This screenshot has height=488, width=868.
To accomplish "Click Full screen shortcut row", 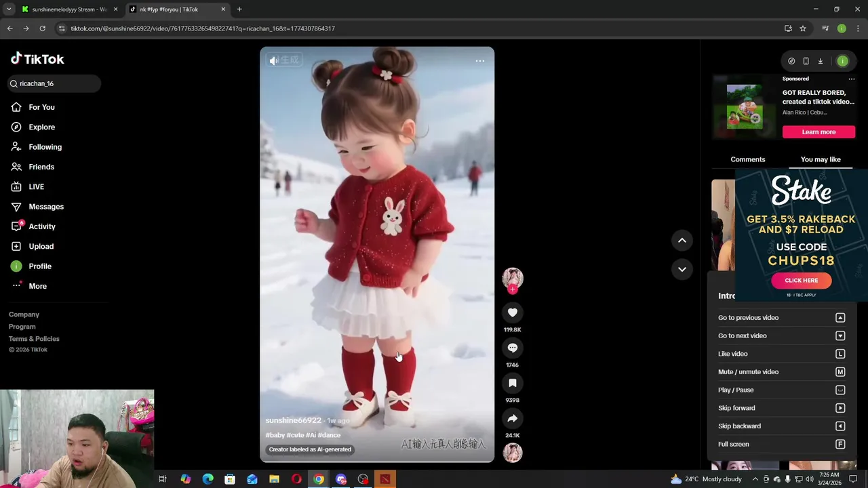I will pyautogui.click(x=781, y=444).
